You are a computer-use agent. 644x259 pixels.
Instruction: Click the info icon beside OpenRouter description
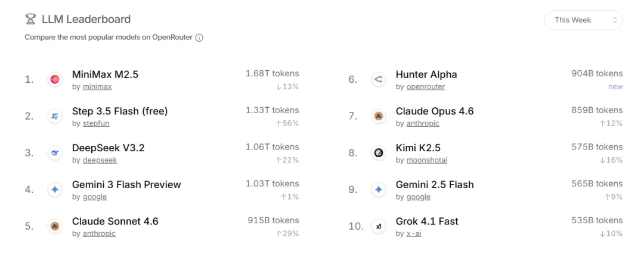point(199,38)
